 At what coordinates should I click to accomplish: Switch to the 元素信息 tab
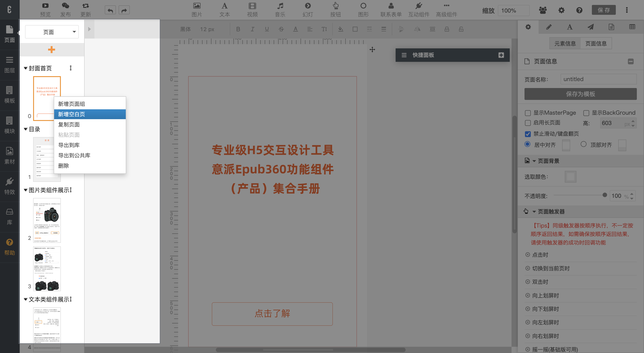pyautogui.click(x=565, y=43)
